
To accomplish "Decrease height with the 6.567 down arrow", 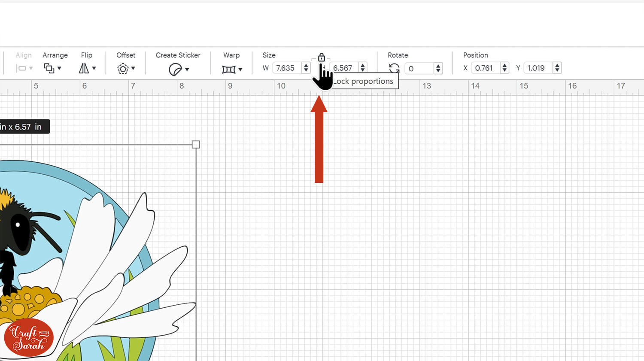I will pyautogui.click(x=363, y=70).
